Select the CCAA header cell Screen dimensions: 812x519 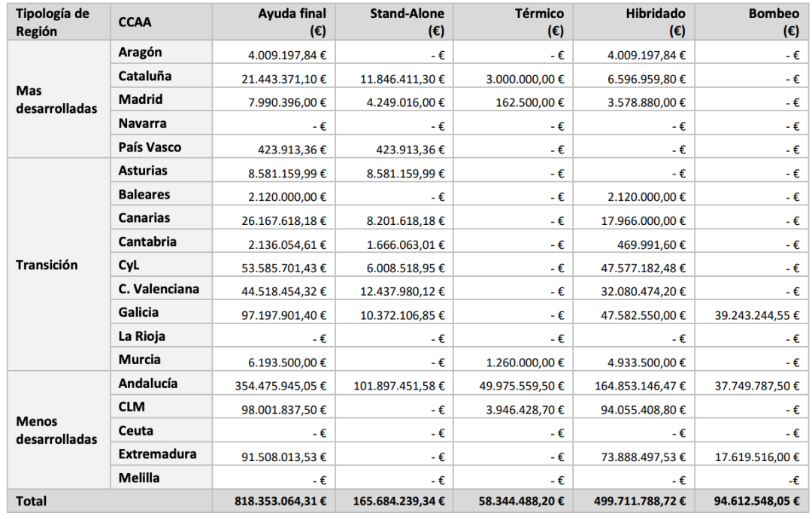pos(135,22)
